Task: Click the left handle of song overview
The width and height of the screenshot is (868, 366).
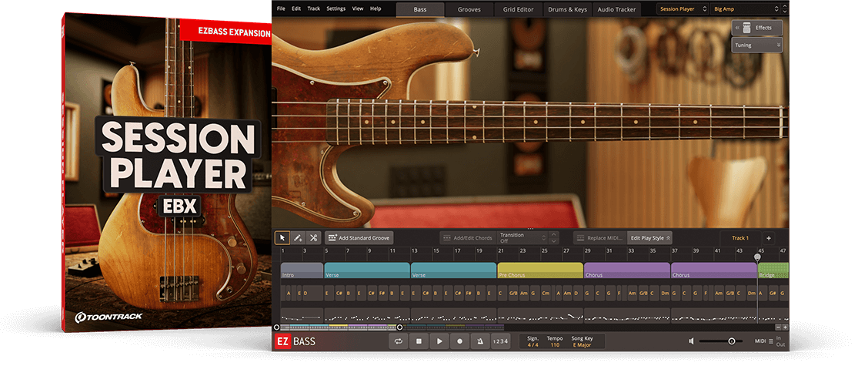Action: pos(277,327)
